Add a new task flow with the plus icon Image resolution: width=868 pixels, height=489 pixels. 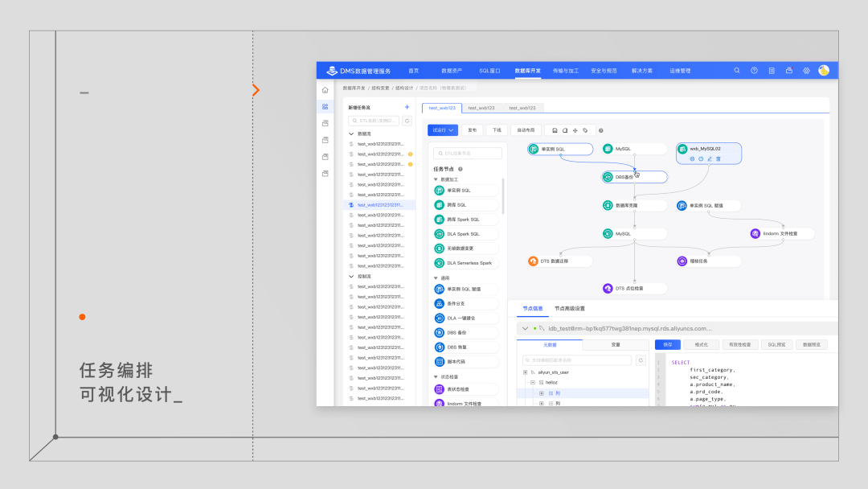407,108
